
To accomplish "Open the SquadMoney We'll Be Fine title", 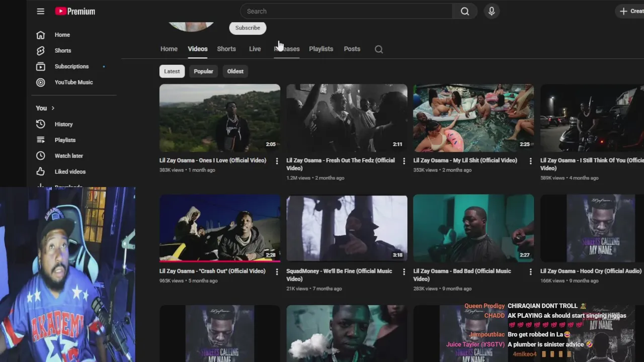I will [x=339, y=275].
